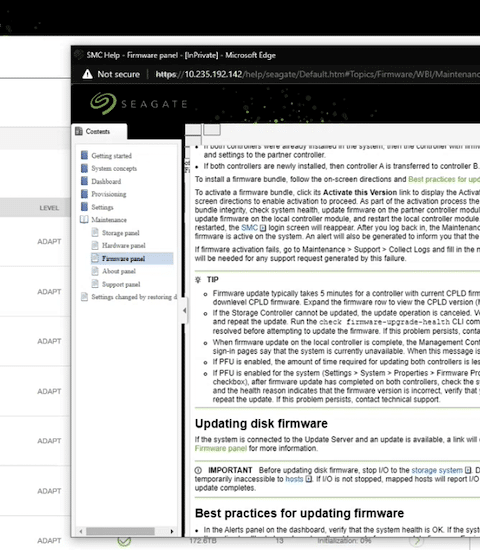Viewport: 480px width, 550px height.
Task: Open the Dashboard help book
Action: [x=106, y=181]
